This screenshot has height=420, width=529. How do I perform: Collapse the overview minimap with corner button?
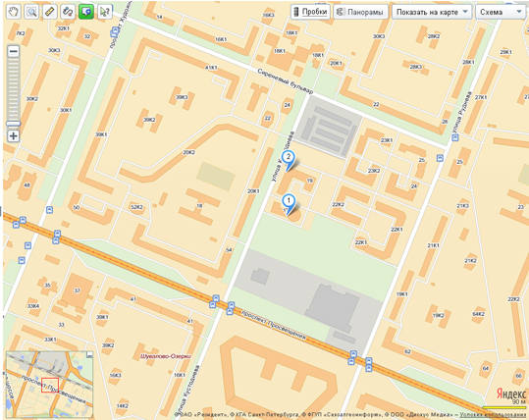click(89, 354)
